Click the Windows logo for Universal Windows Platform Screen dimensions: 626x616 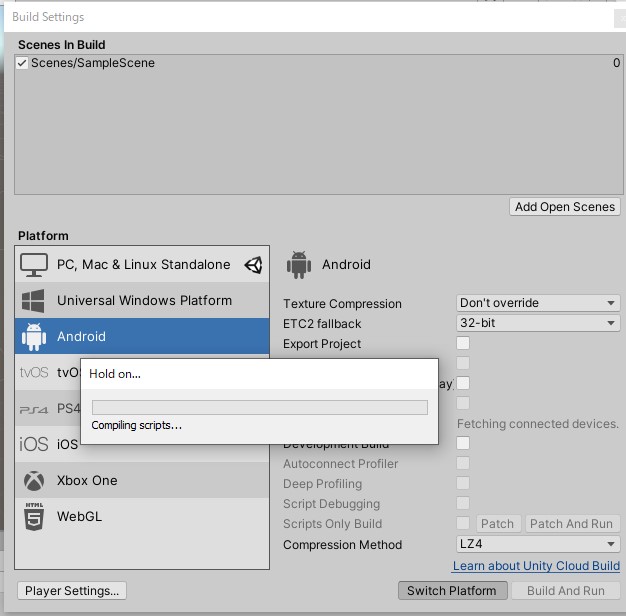coord(33,301)
